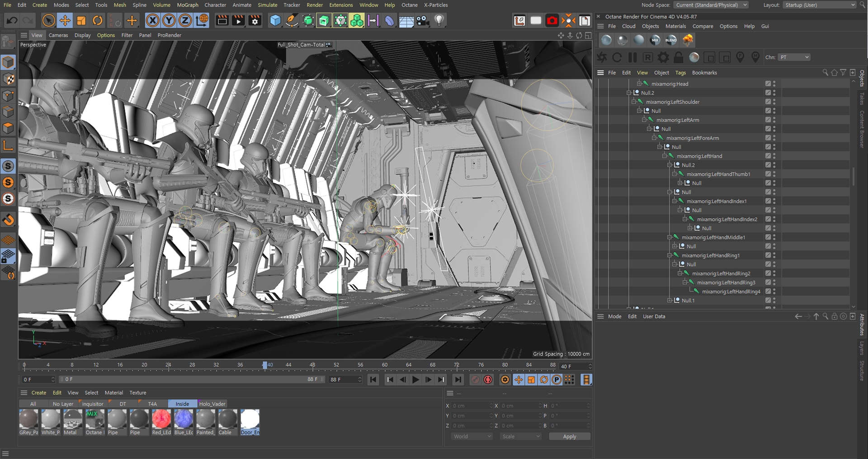
Task: Open the Render to Picture Viewer icon
Action: point(238,21)
